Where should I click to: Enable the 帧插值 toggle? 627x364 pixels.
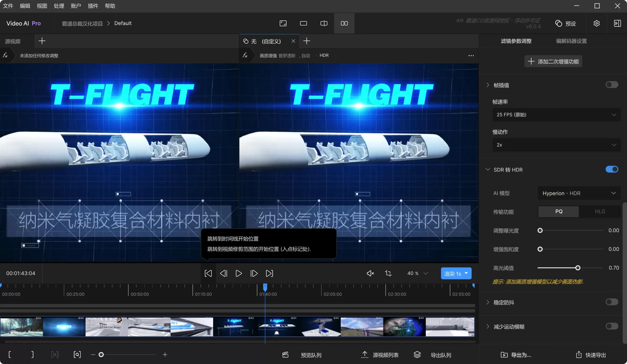[612, 85]
